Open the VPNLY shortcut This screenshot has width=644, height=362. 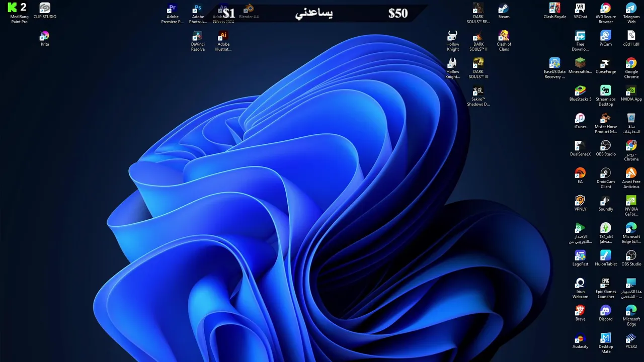tap(580, 204)
